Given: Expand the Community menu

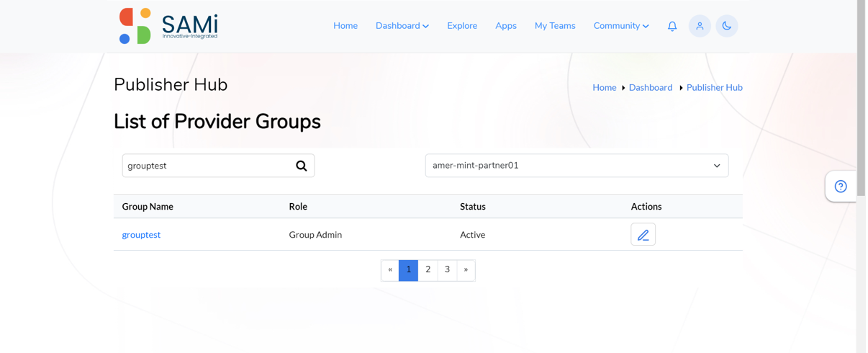Looking at the screenshot, I should click(621, 26).
